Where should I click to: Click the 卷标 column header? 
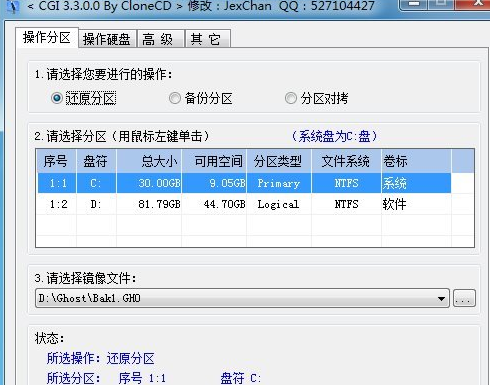(x=416, y=161)
